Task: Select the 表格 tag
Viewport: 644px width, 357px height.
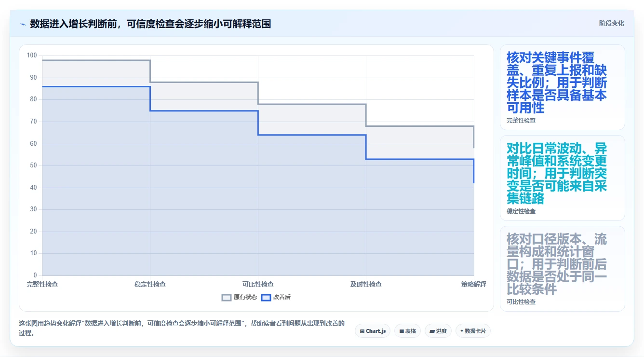Action: click(x=407, y=331)
